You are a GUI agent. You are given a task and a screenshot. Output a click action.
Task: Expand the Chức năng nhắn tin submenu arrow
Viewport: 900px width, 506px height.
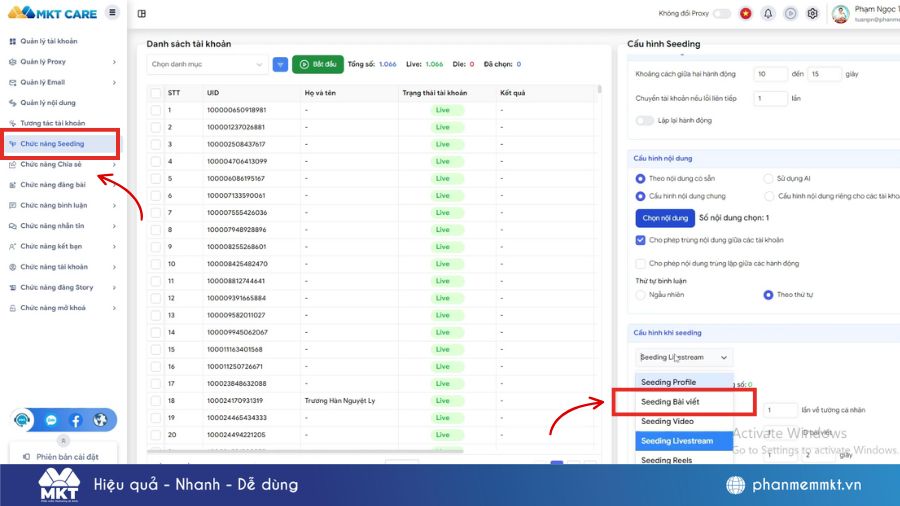pyautogui.click(x=114, y=226)
